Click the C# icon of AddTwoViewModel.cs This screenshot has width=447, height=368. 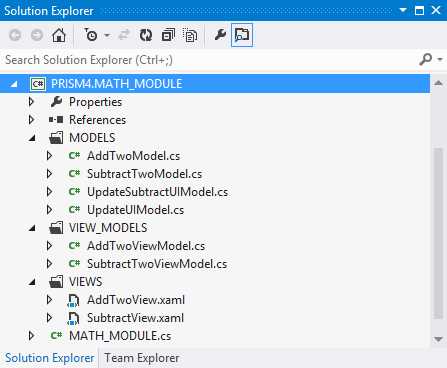coord(74,245)
